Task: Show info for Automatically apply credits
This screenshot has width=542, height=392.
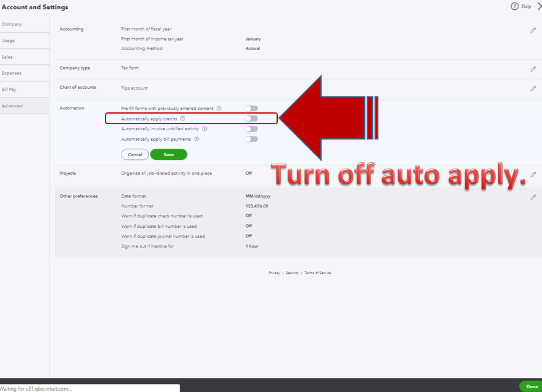Action: [x=183, y=119]
